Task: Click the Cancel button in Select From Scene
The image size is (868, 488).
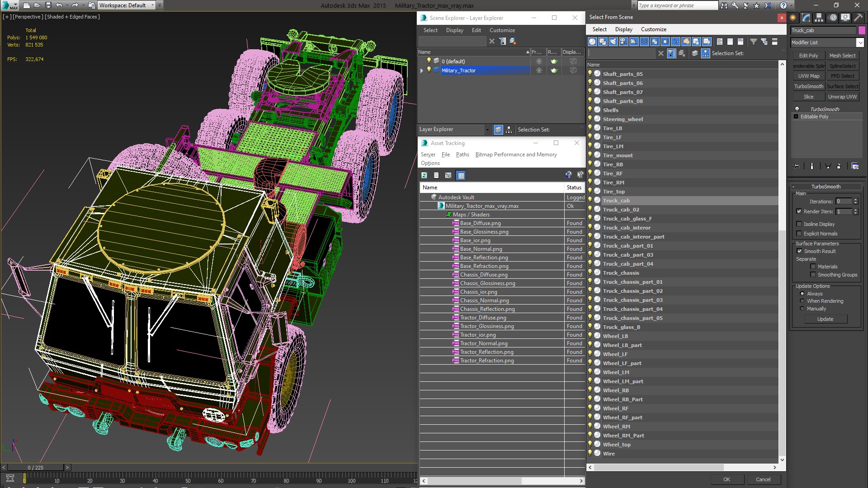Action: 763,479
